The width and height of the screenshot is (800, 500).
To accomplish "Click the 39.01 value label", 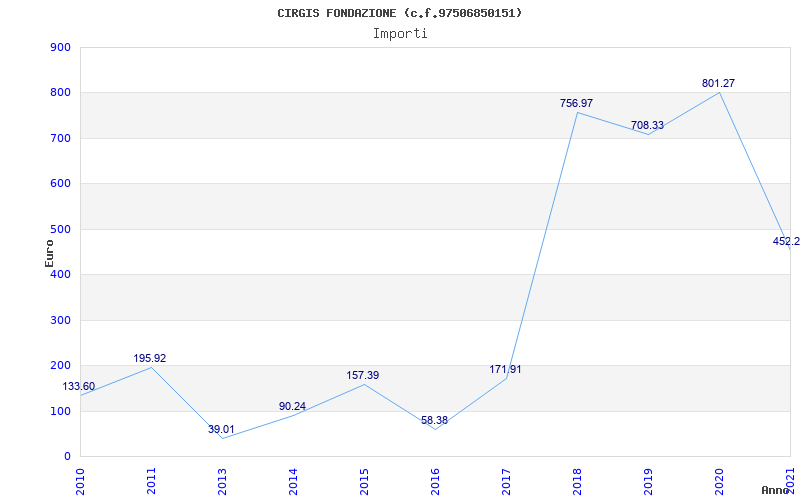I will 221,430.
